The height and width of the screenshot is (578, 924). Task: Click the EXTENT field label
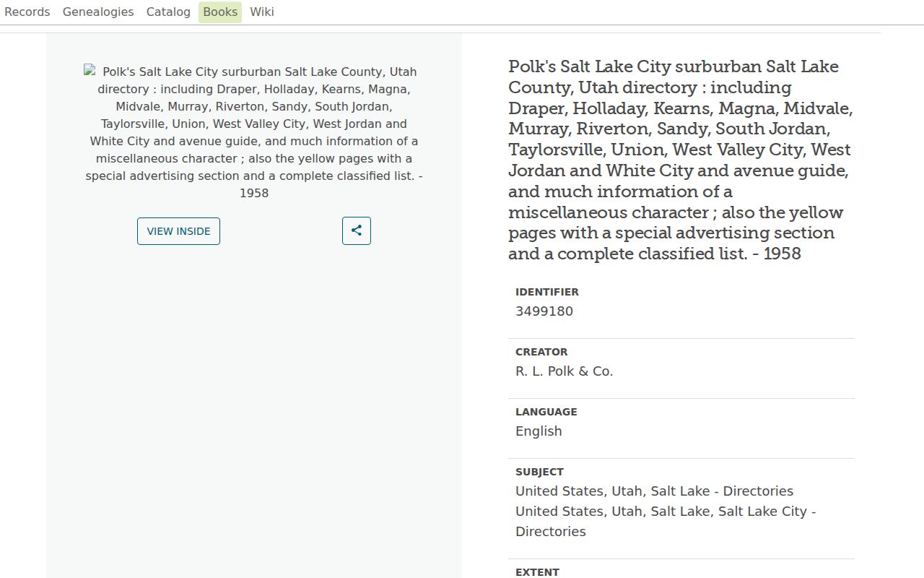point(537,572)
